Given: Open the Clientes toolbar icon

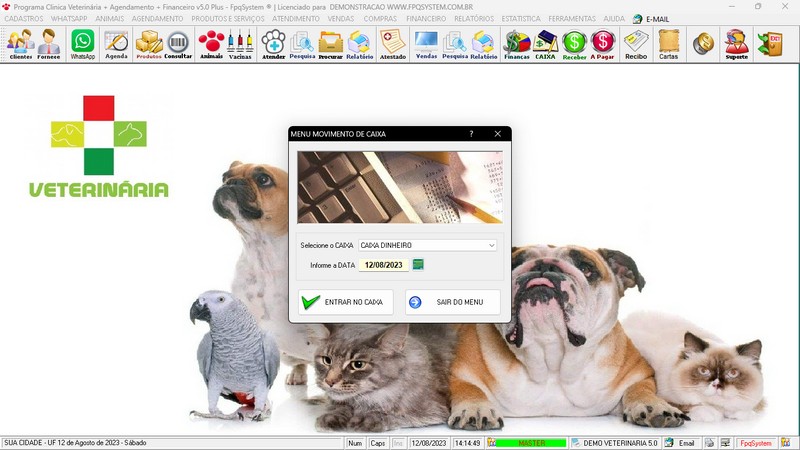Looking at the screenshot, I should tap(21, 44).
